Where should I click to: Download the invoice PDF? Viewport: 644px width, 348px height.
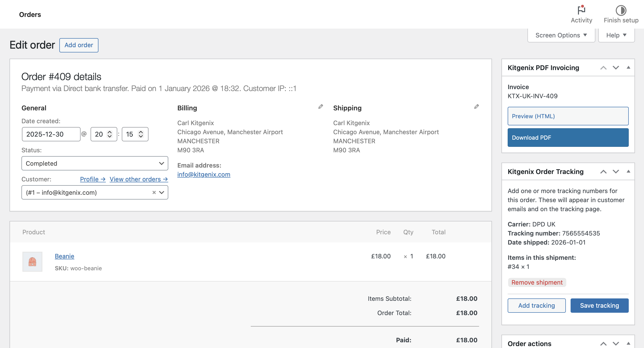click(568, 138)
